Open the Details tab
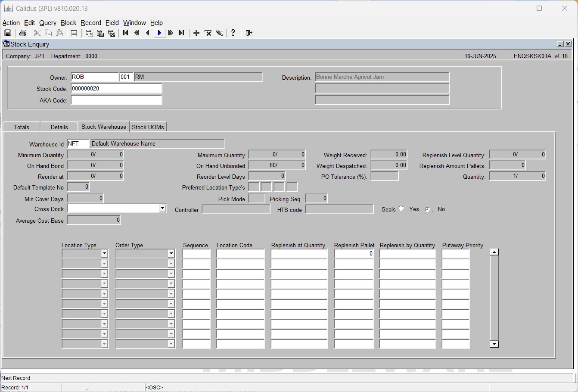The width and height of the screenshot is (578, 392). (59, 127)
